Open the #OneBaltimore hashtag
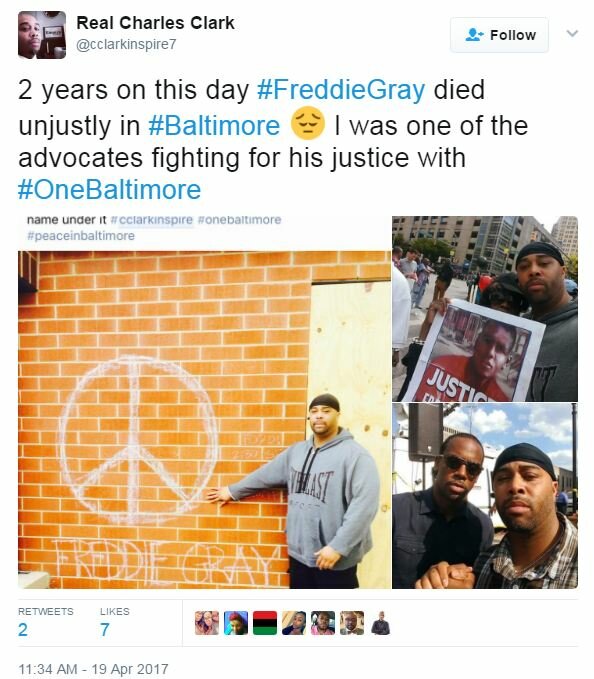This screenshot has height=679, width=594. click(x=110, y=190)
